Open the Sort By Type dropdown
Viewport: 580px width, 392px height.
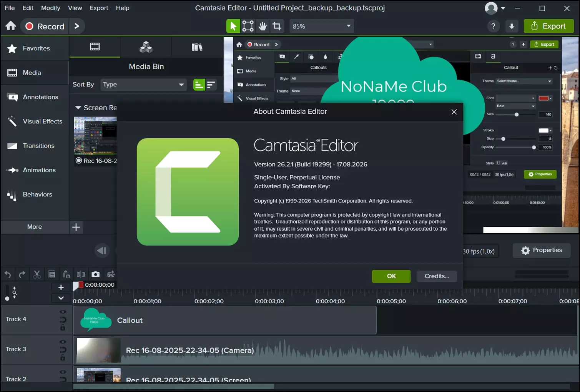[143, 85]
